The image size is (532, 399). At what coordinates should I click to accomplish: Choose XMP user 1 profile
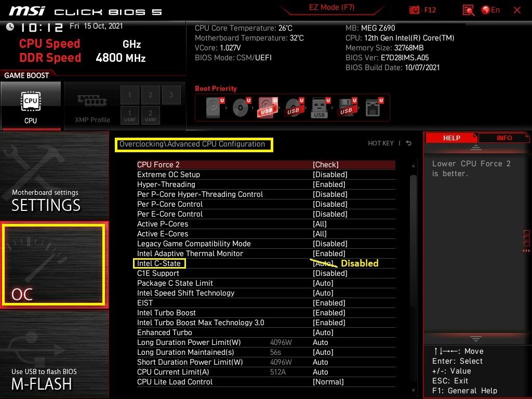(129, 116)
